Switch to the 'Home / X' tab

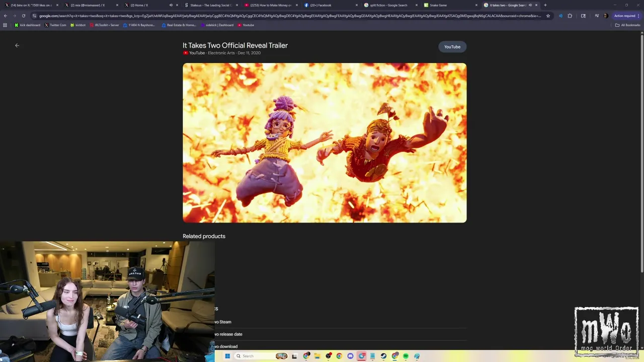(x=151, y=5)
